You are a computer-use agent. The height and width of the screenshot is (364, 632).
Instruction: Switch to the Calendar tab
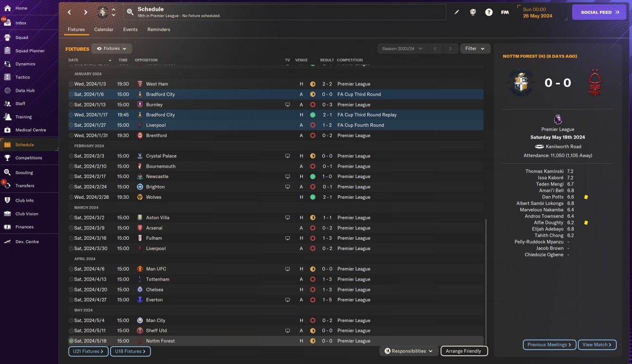[x=104, y=30]
